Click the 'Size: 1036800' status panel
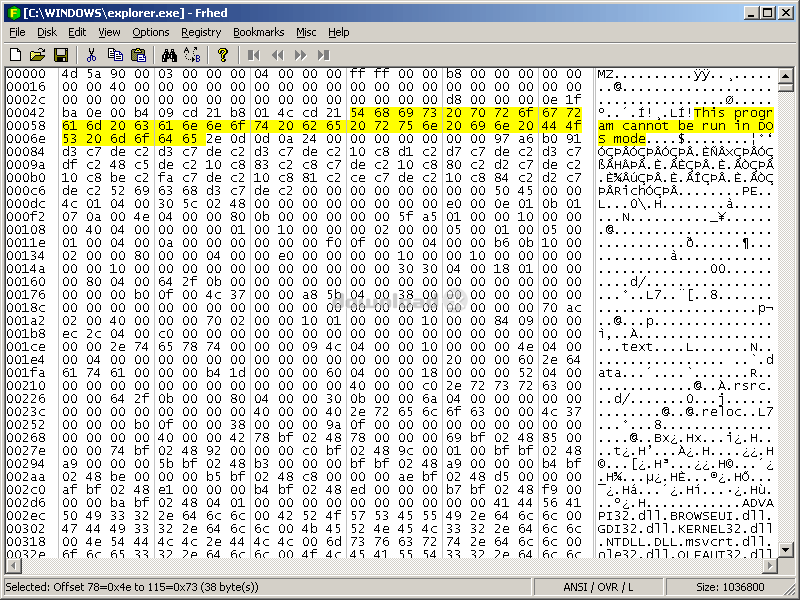The image size is (800, 600). (x=730, y=587)
